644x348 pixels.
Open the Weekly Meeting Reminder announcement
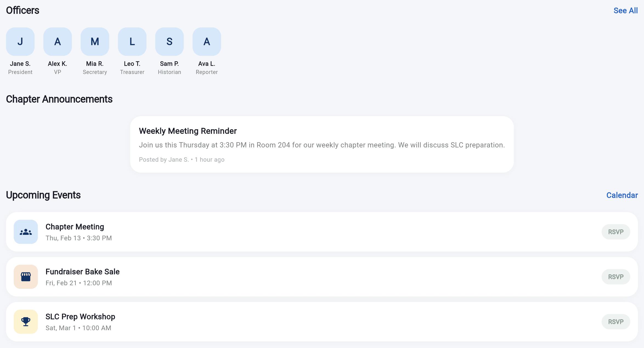(322, 145)
